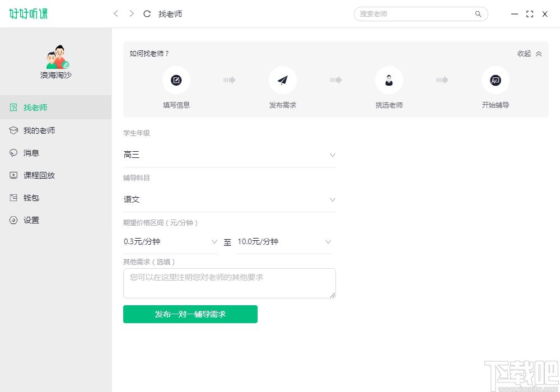The height and width of the screenshot is (392, 560).
Task: Close the application window
Action: [545, 14]
